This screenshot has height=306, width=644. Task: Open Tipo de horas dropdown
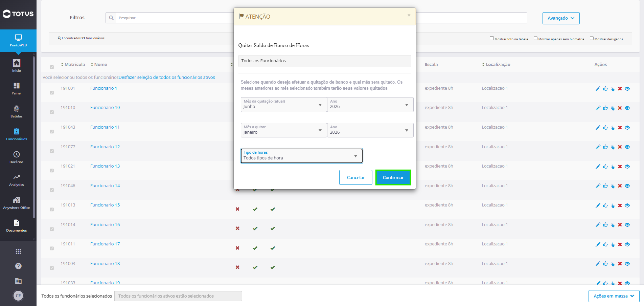(x=301, y=156)
